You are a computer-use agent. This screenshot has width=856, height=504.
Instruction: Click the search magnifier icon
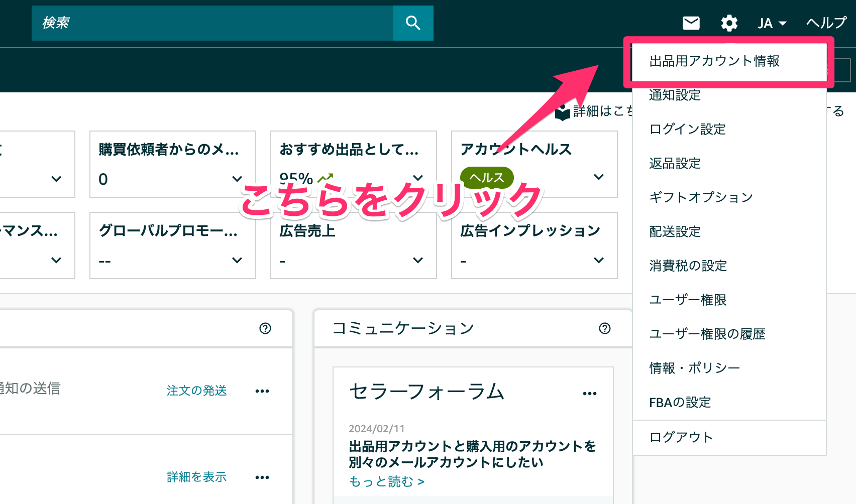coord(413,23)
